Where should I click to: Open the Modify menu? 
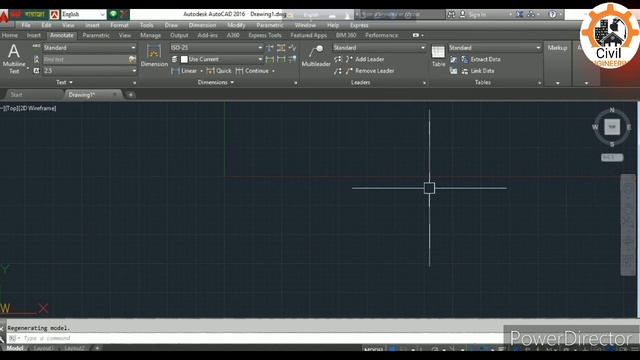coord(236,25)
